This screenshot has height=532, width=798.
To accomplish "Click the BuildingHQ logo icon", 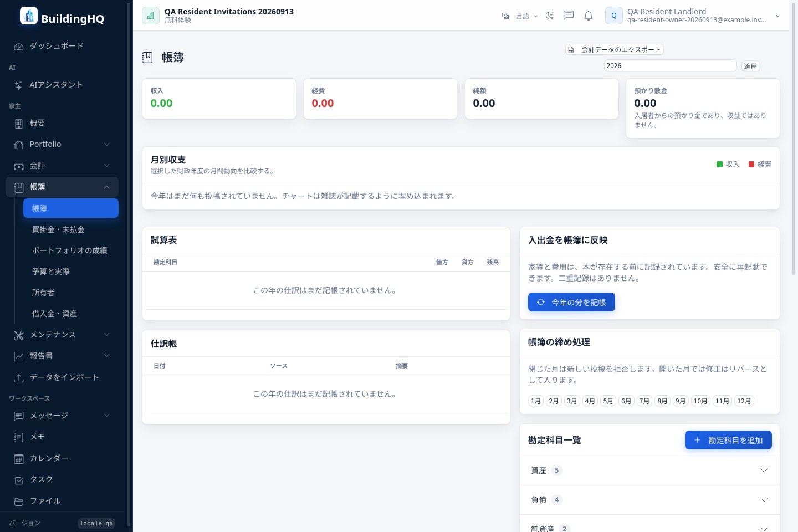I will [x=29, y=16].
